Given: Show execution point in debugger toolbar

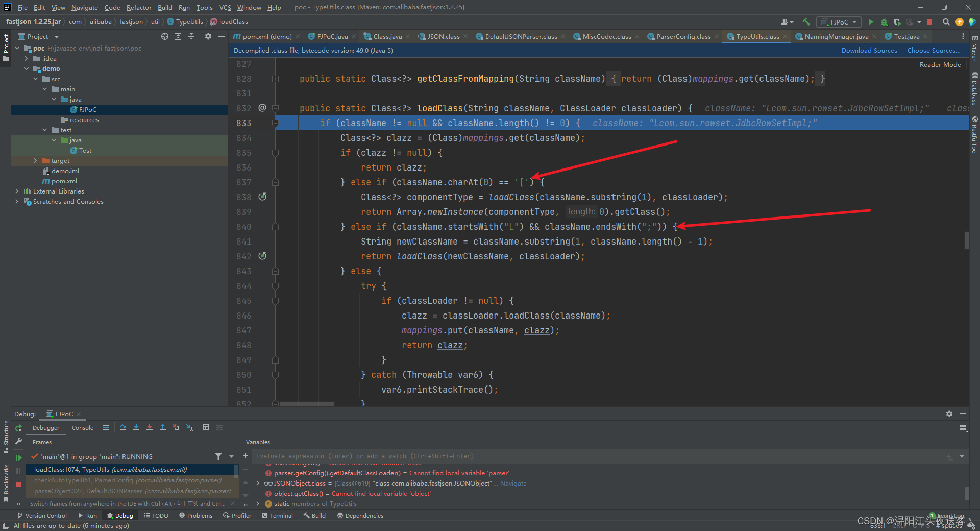Looking at the screenshot, I should tap(106, 427).
